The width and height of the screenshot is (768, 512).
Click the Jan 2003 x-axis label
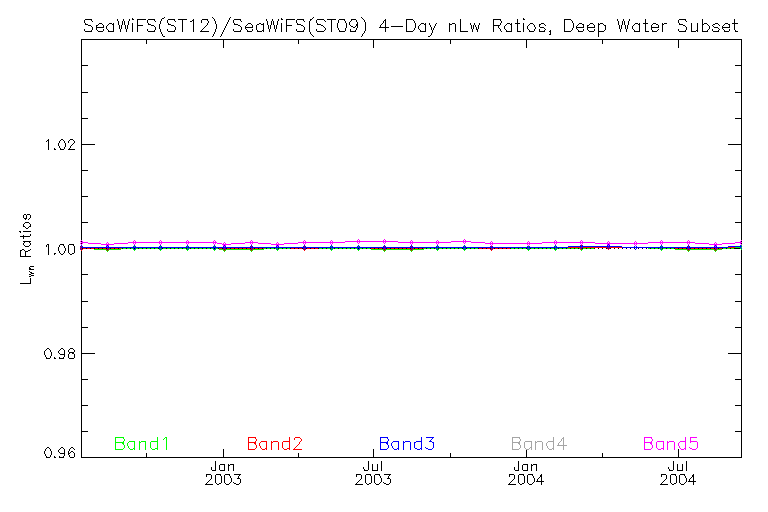click(x=223, y=473)
